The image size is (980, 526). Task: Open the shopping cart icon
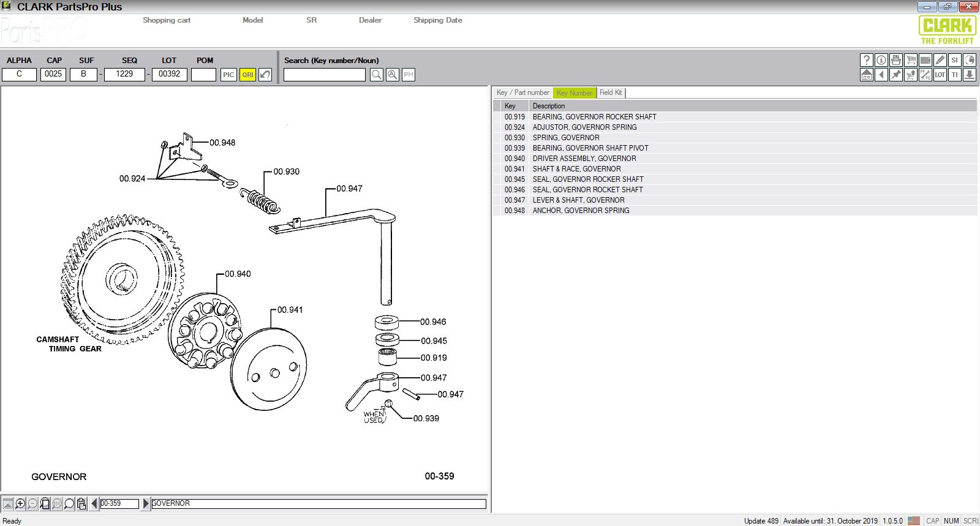click(x=911, y=60)
